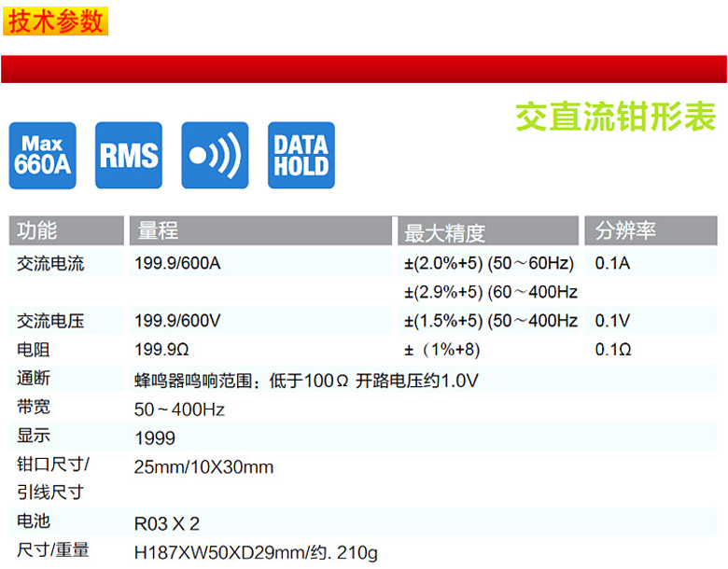Screen dimensions: 728x569
Task: Click the 技术参数 heading label
Action: [55, 21]
